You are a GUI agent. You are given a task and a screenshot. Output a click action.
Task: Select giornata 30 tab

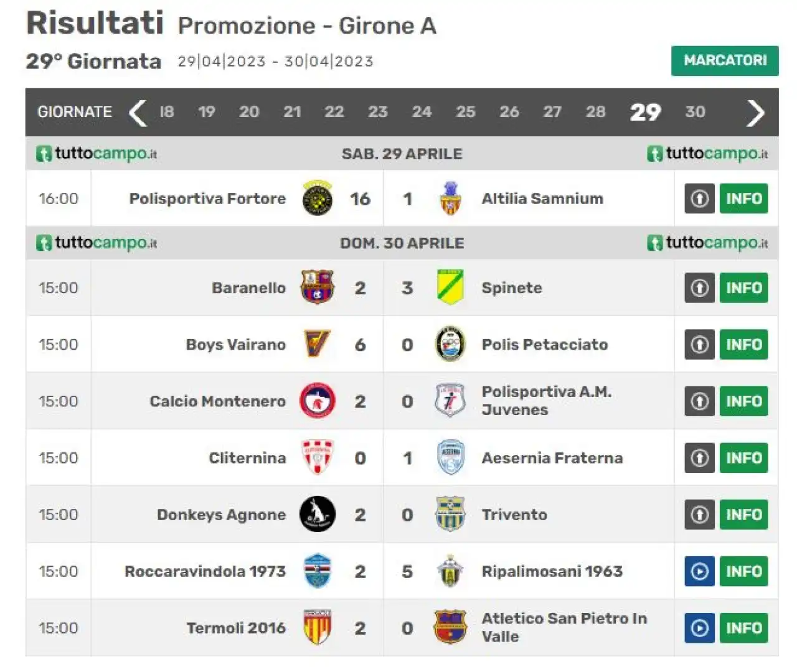pos(695,112)
